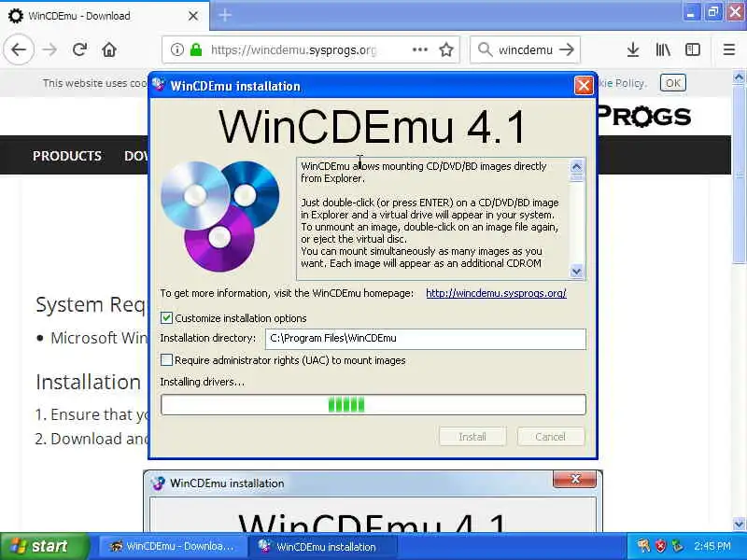Click the search magnifier icon

point(485,49)
